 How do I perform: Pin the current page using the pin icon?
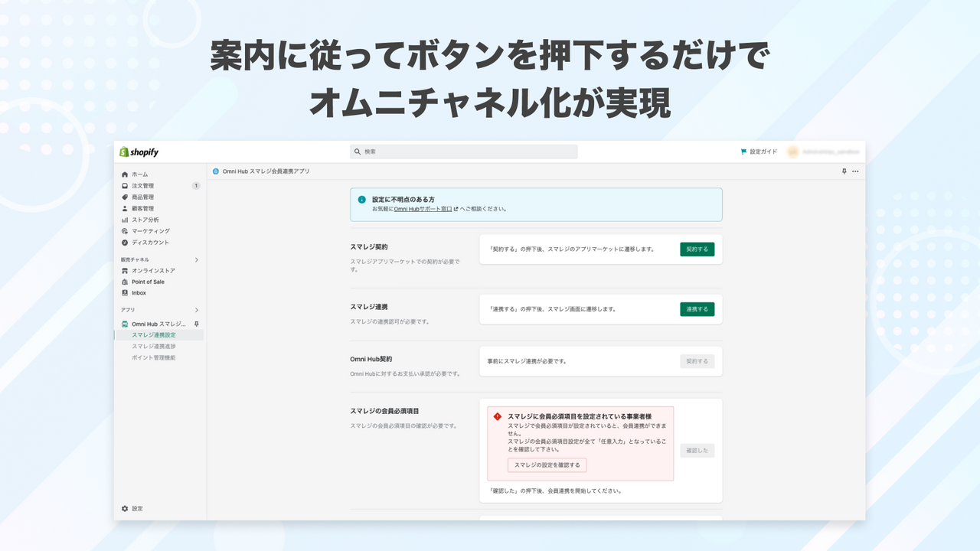(842, 171)
